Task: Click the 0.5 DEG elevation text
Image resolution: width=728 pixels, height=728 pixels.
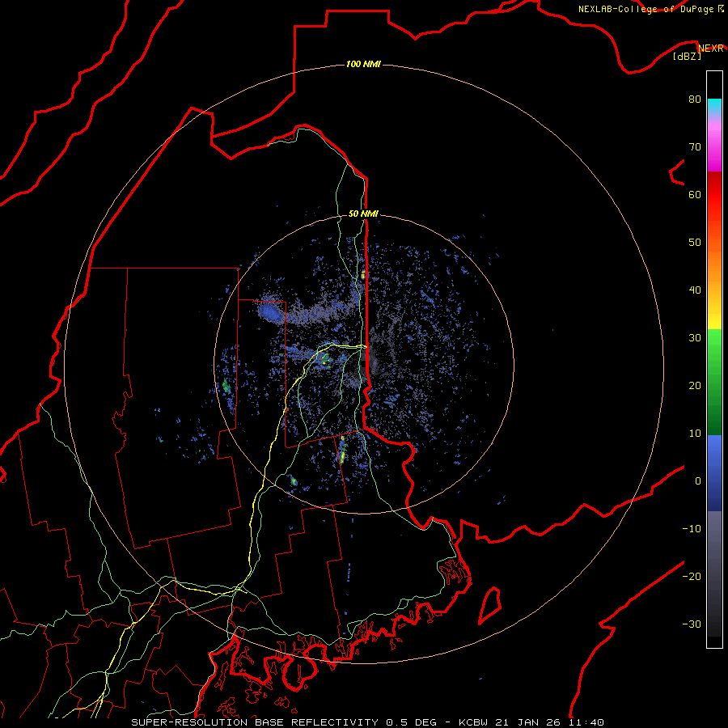Action: 412,722
